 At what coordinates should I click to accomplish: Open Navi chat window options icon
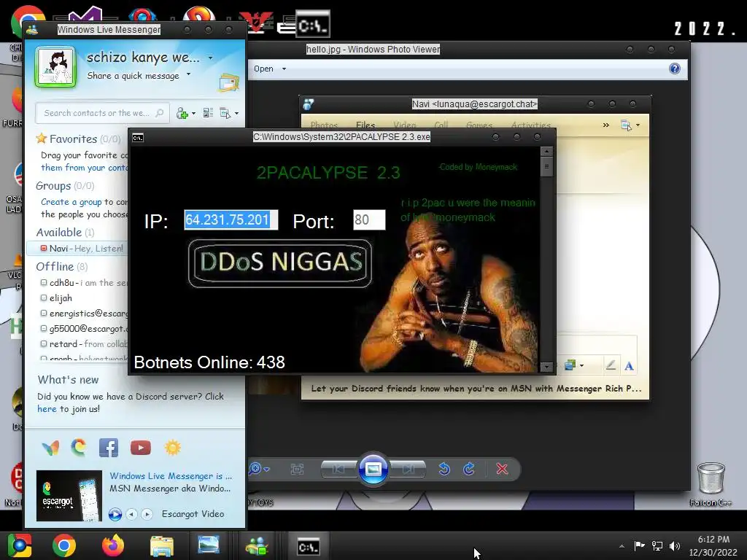click(x=626, y=125)
